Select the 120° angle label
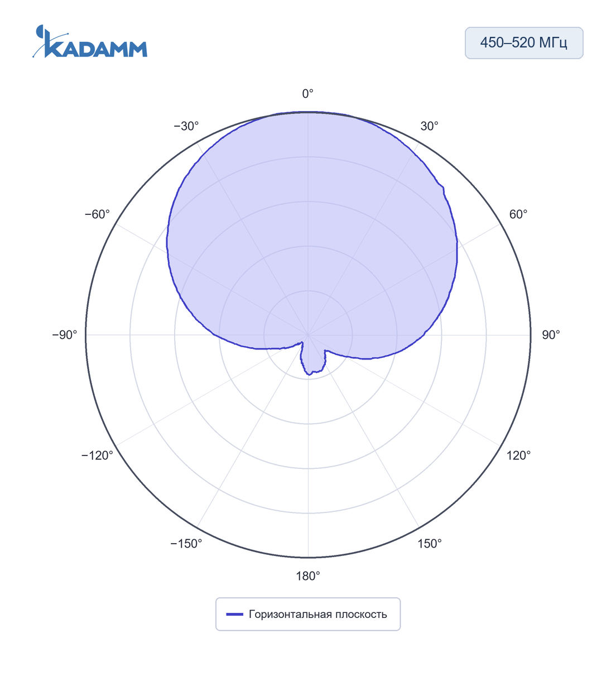This screenshot has width=616, height=676. coord(518,456)
